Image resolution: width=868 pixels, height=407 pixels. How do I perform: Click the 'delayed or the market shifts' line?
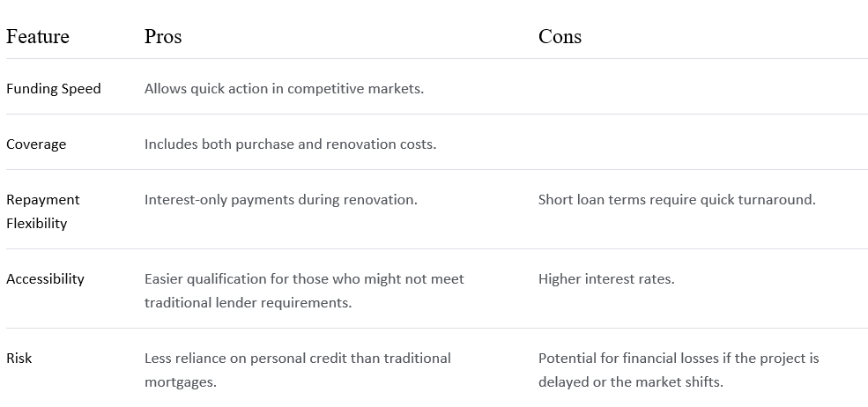pyautogui.click(x=630, y=382)
